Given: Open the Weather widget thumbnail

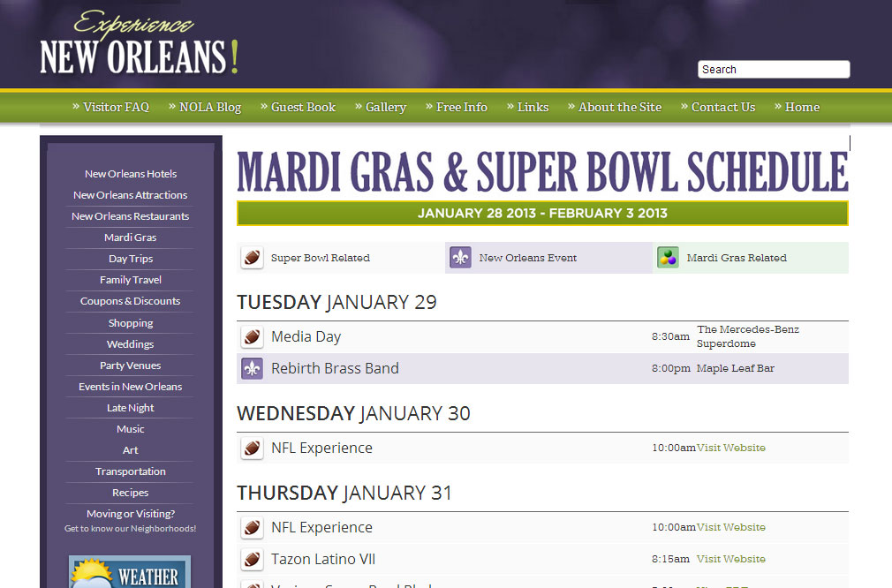Looking at the screenshot, I should click(130, 571).
